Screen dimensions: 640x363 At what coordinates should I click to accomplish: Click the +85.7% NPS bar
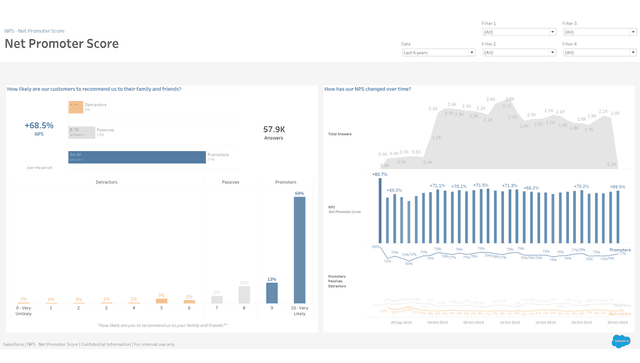tap(380, 210)
